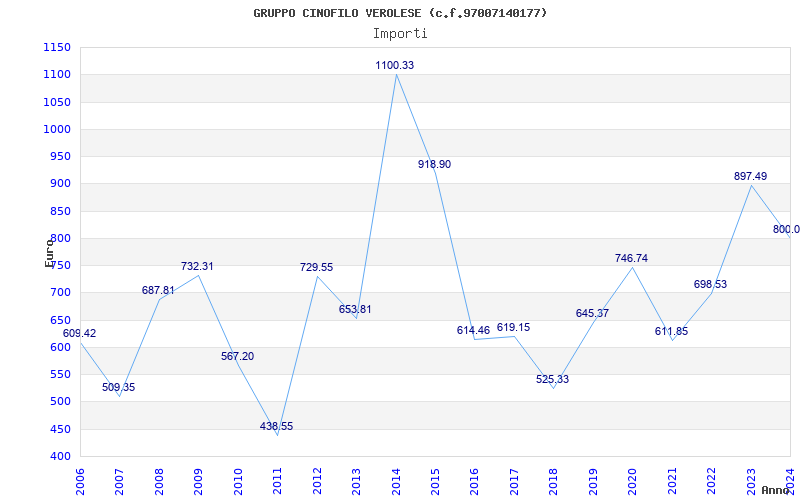The image size is (800, 500).
Task: Click the 450 value on Euro axis
Action: tap(60, 429)
